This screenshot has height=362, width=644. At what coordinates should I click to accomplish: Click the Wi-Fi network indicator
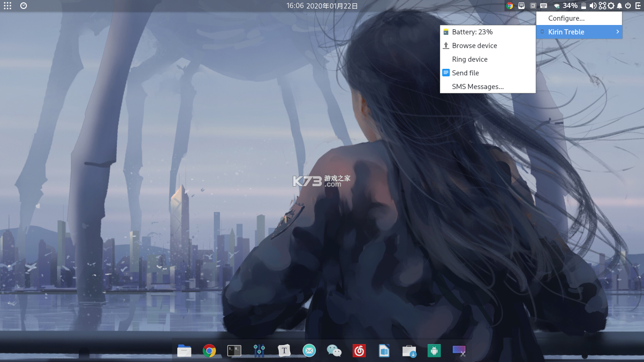click(557, 6)
